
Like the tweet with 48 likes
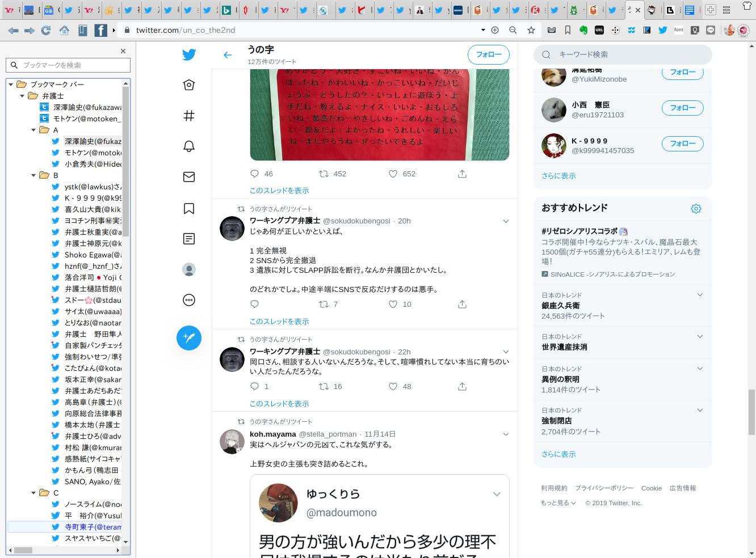pyautogui.click(x=393, y=387)
